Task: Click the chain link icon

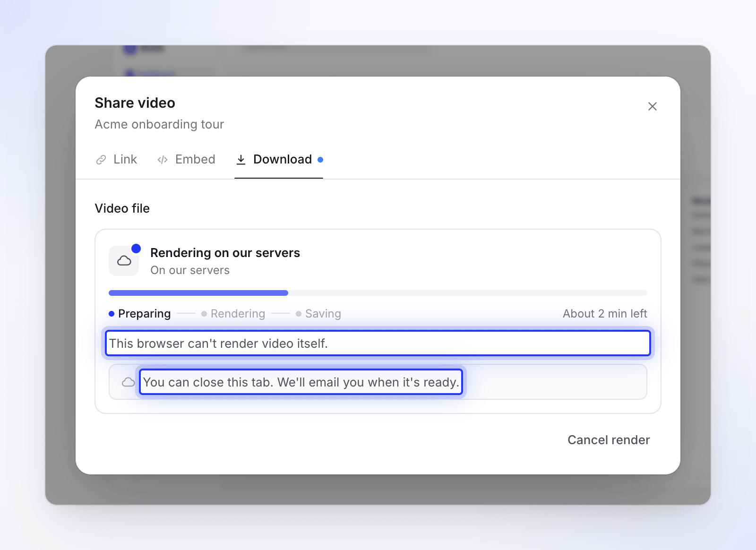Action: [101, 160]
